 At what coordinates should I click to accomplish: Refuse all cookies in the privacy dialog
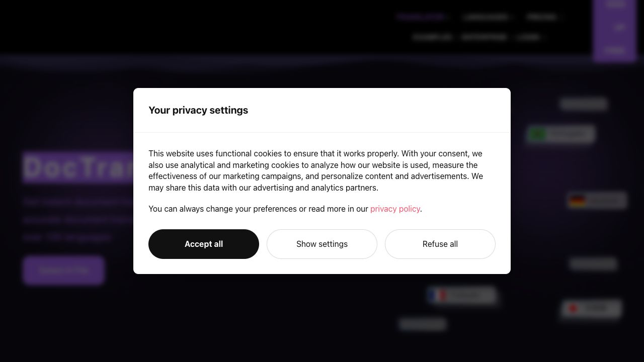pos(440,244)
